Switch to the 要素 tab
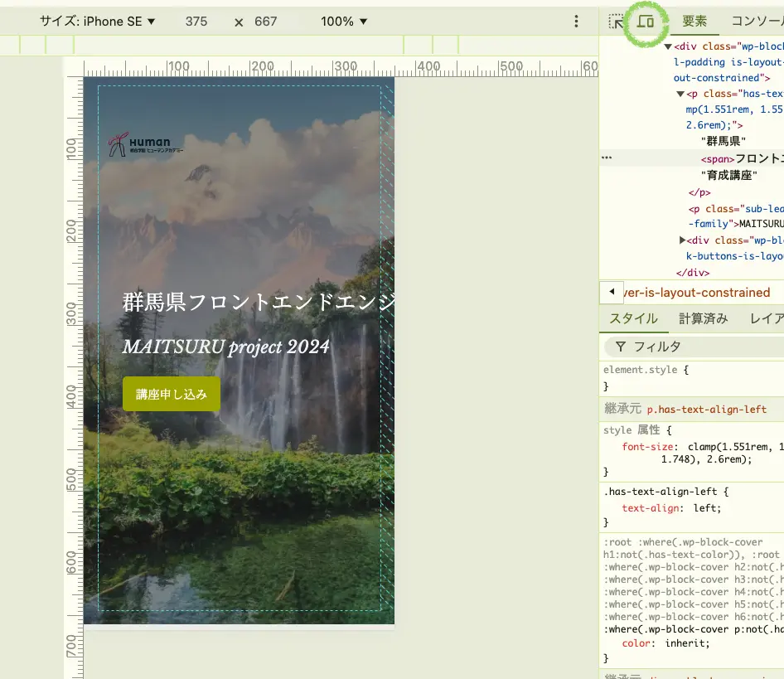784x679 pixels. pyautogui.click(x=694, y=22)
